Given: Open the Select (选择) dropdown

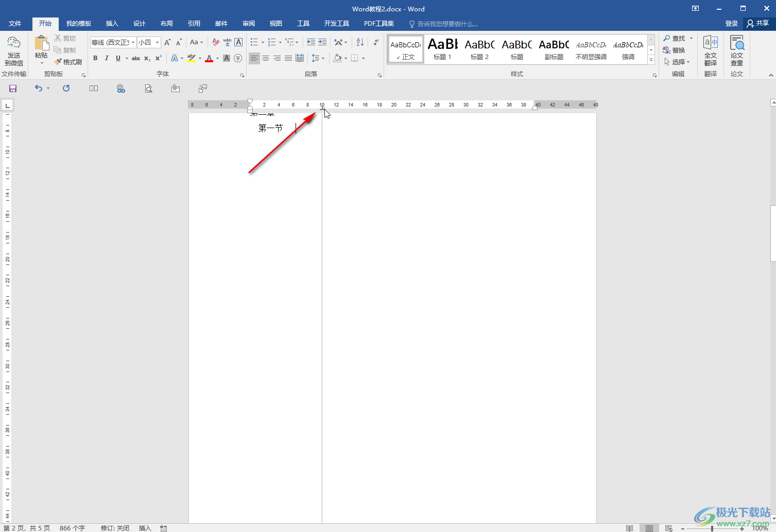Looking at the screenshot, I should tap(677, 62).
